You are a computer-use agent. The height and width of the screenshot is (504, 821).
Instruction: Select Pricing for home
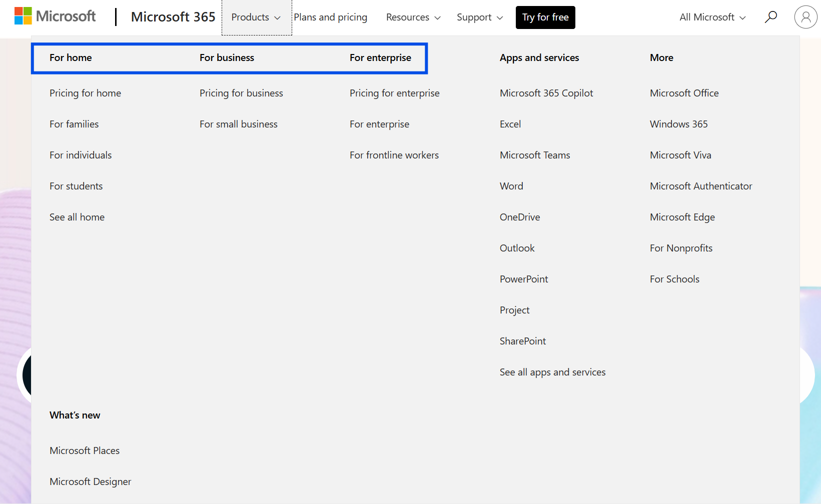85,93
